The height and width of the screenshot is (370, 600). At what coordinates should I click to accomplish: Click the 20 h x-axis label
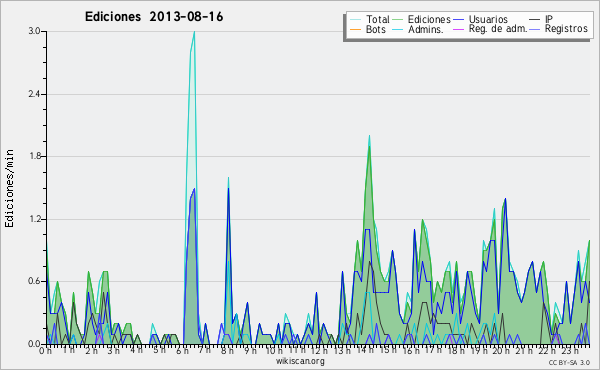501,350
